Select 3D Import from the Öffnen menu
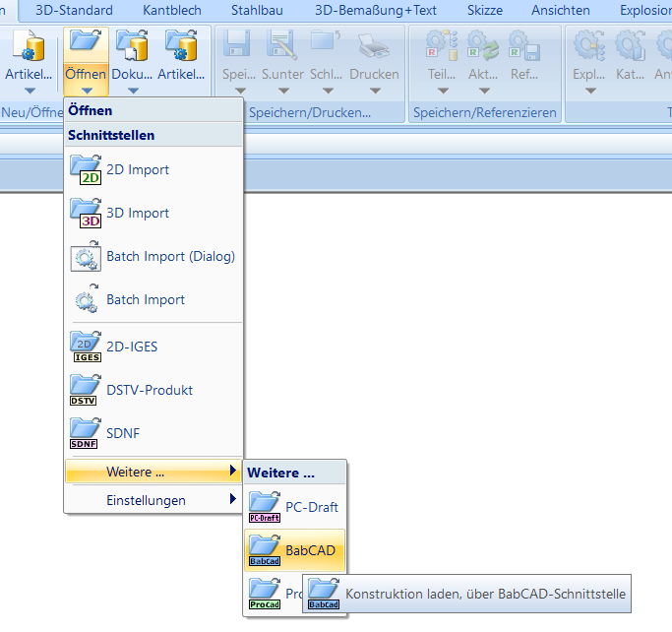 tap(153, 213)
